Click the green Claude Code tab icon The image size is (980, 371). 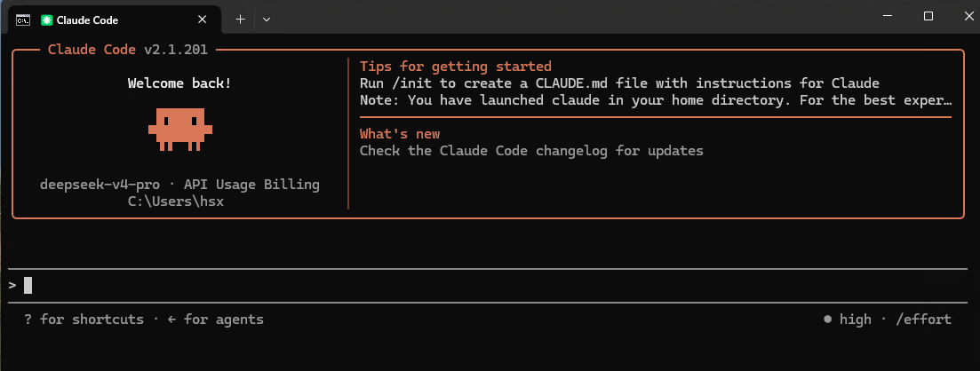pos(45,20)
